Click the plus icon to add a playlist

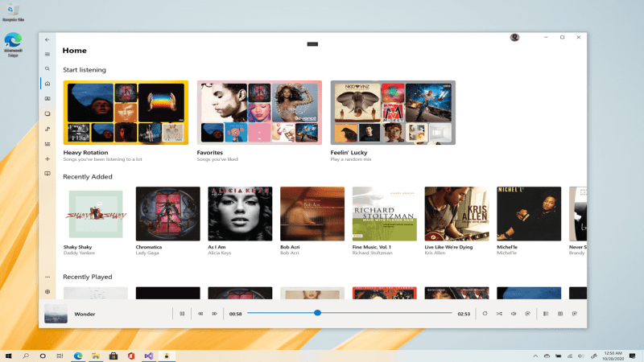coord(47,158)
